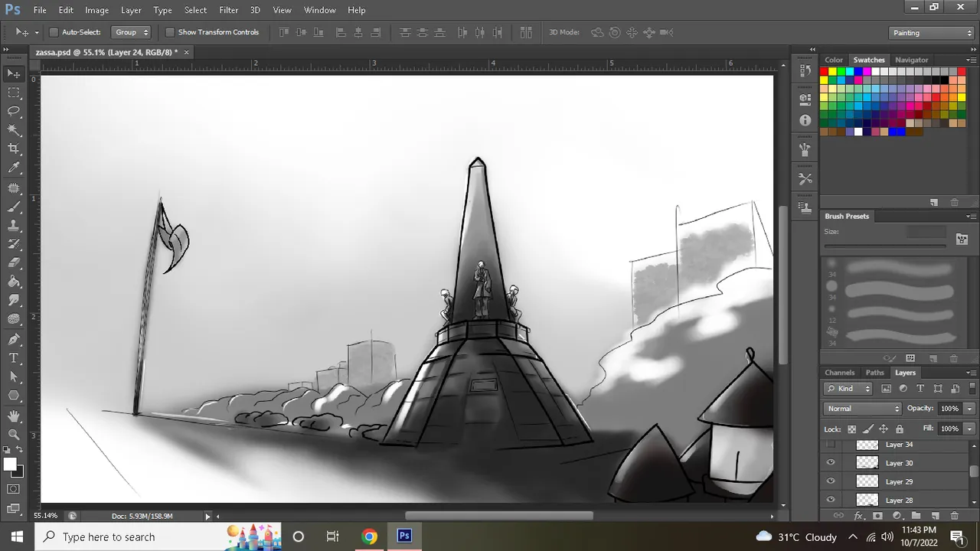Open the File menu
The width and height of the screenshot is (980, 551).
coord(40,10)
